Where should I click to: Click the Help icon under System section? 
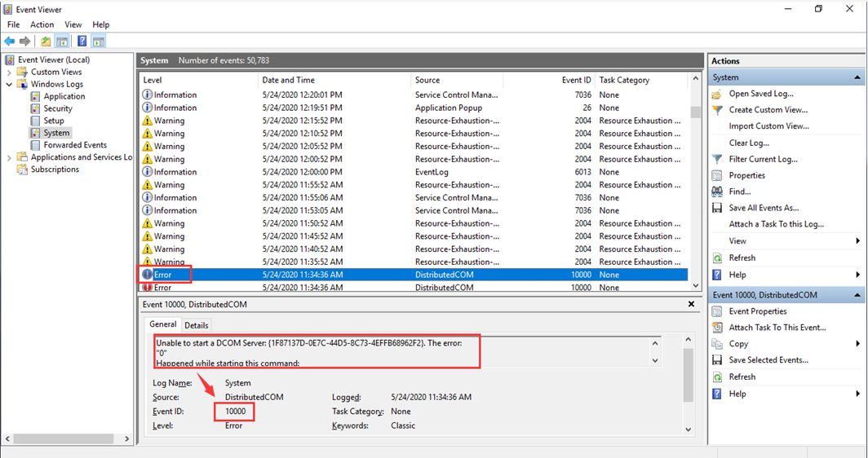click(x=717, y=275)
